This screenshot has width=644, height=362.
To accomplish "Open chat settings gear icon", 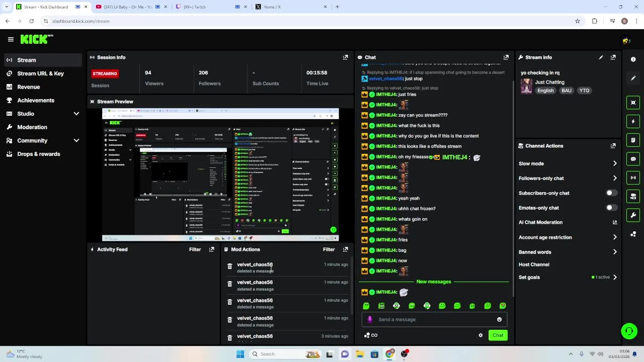I will (480, 335).
